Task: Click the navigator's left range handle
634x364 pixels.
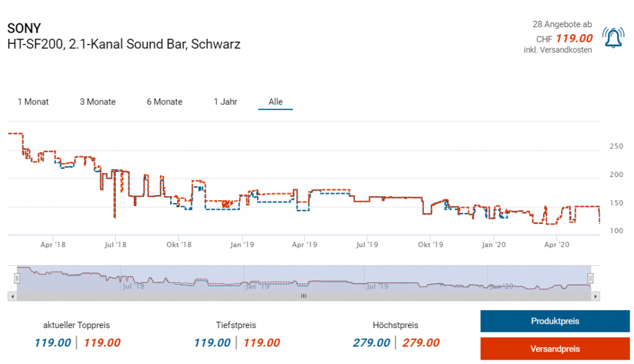Action: (17, 279)
